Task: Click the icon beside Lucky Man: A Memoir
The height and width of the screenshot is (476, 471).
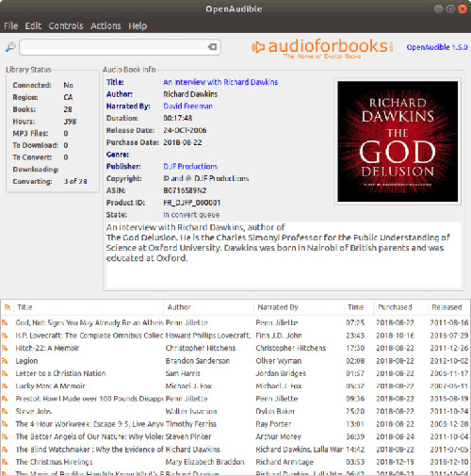Action: pyautogui.click(x=5, y=386)
